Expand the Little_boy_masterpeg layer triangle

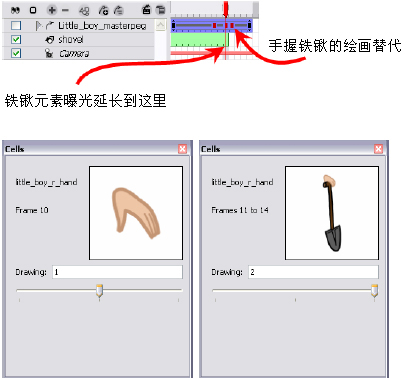click(x=39, y=25)
